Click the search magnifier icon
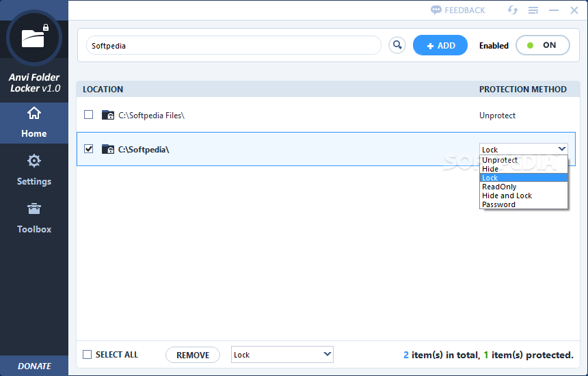The height and width of the screenshot is (376, 588). [397, 45]
